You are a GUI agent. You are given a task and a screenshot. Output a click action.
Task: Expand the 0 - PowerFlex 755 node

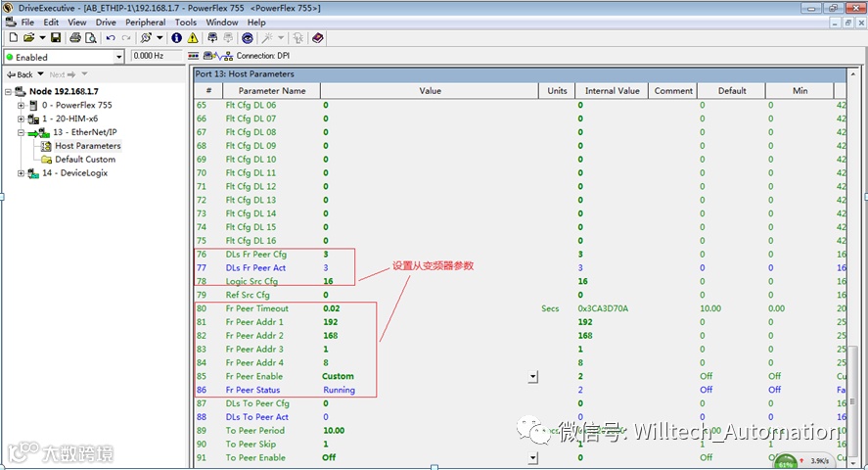pyautogui.click(x=21, y=105)
